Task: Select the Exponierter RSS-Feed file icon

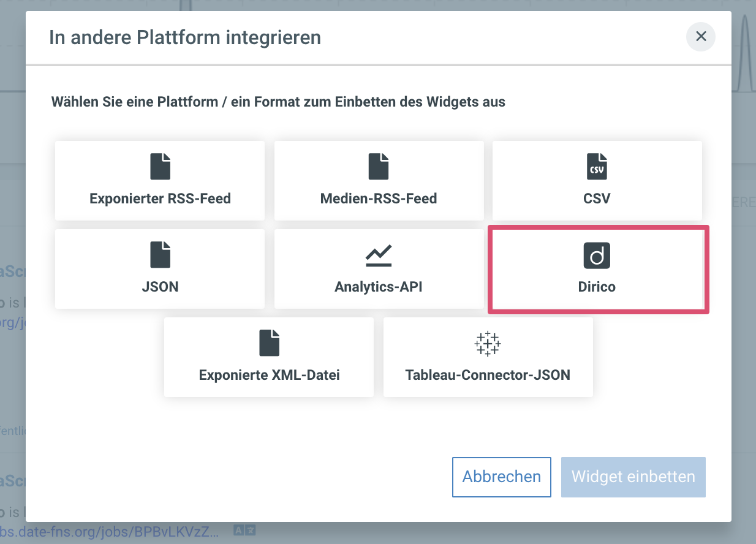Action: tap(160, 167)
